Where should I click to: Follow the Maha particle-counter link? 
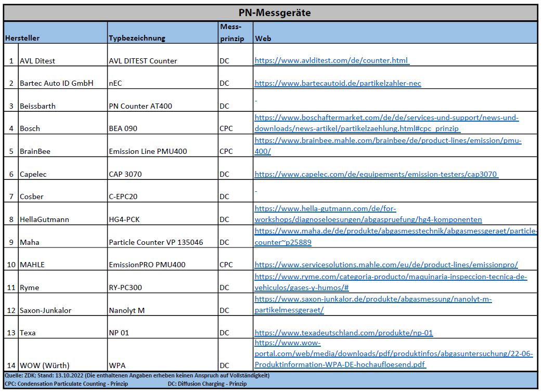[x=395, y=237]
